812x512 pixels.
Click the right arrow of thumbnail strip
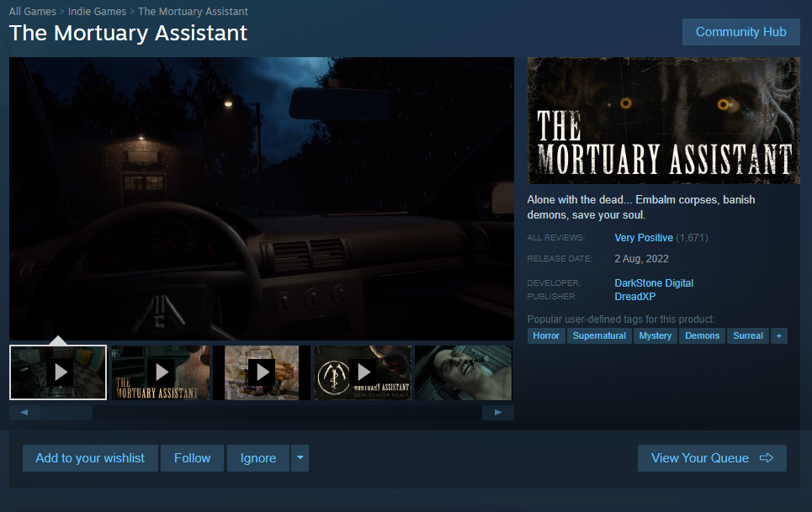click(497, 413)
